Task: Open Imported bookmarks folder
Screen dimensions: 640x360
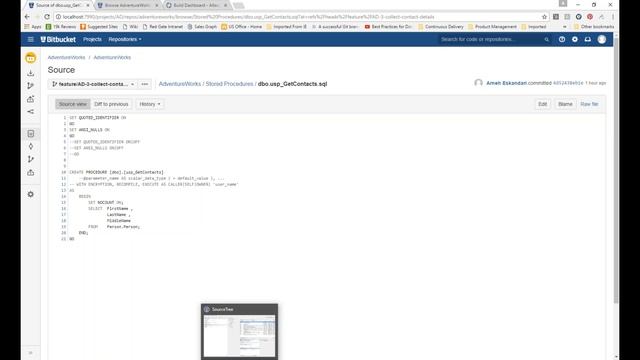Action: pos(534,27)
